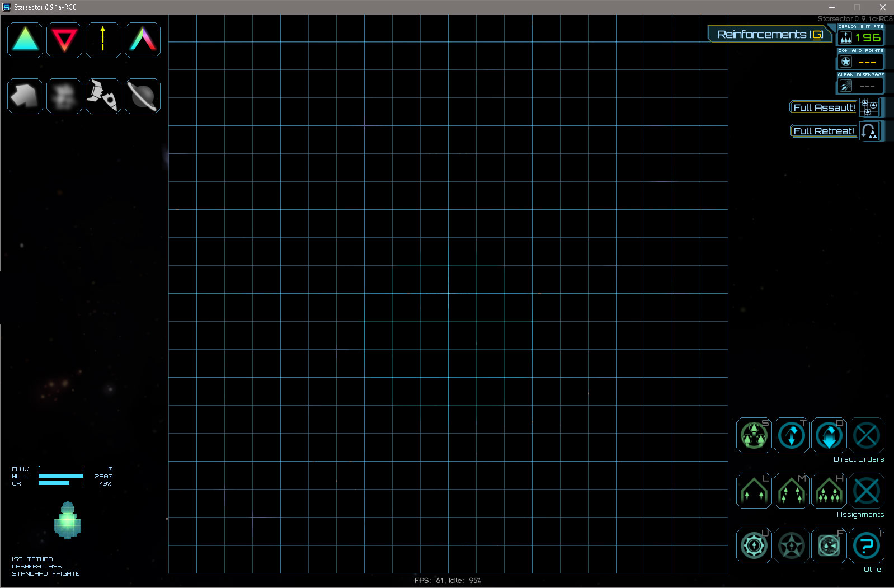Select the Lasher-class frigate ship sprite
Image resolution: width=894 pixels, height=588 pixels.
tap(68, 520)
